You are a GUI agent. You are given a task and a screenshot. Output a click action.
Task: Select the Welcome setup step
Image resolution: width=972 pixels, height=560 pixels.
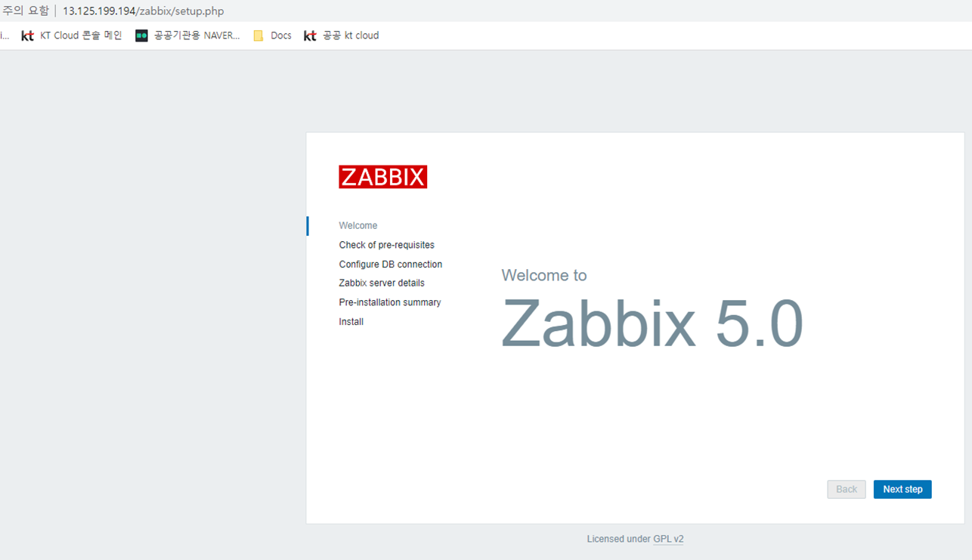tap(358, 225)
